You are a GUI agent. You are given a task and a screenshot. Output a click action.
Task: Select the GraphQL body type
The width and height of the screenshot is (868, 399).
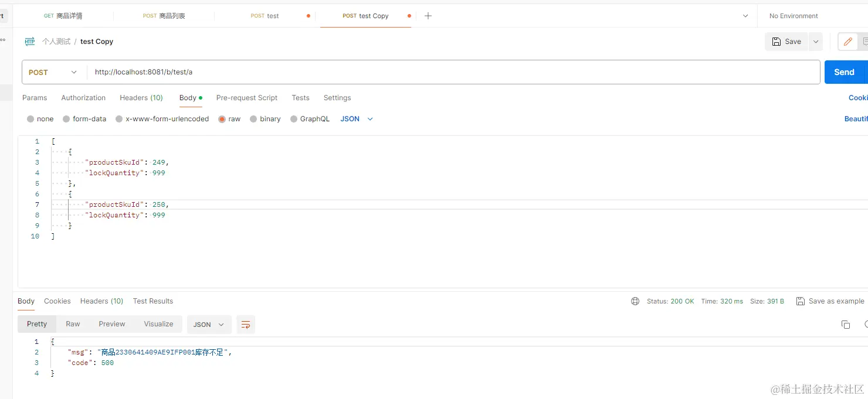point(310,119)
